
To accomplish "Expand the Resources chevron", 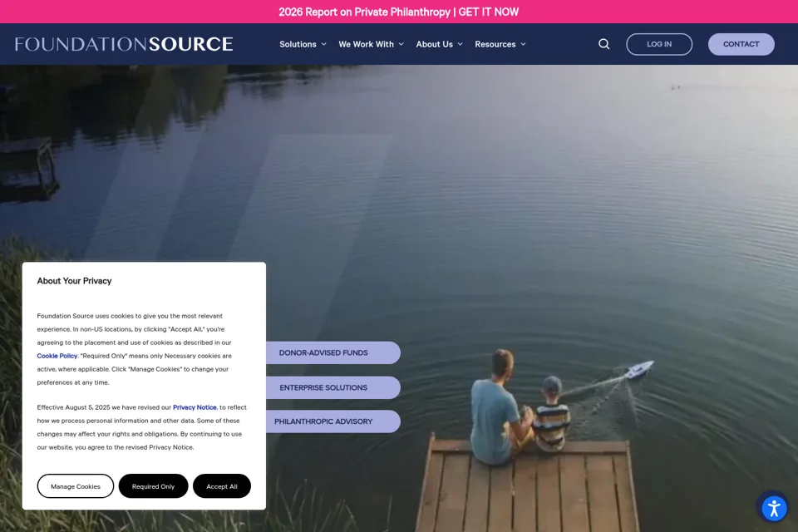I will (x=523, y=44).
